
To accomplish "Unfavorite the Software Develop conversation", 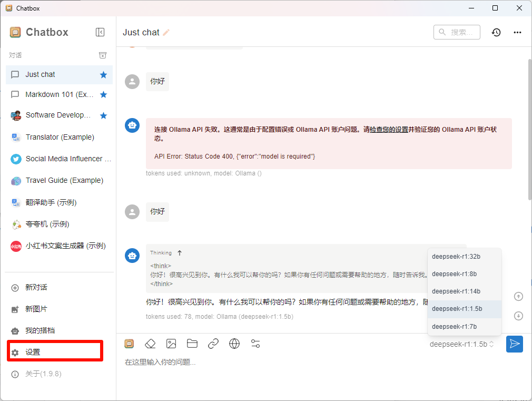I will (103, 115).
